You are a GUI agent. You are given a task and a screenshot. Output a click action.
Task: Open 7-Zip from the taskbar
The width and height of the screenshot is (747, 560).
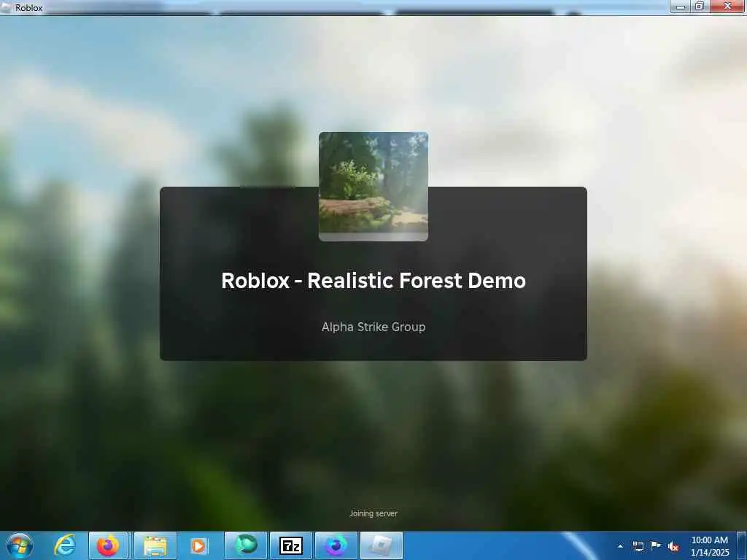pos(291,545)
